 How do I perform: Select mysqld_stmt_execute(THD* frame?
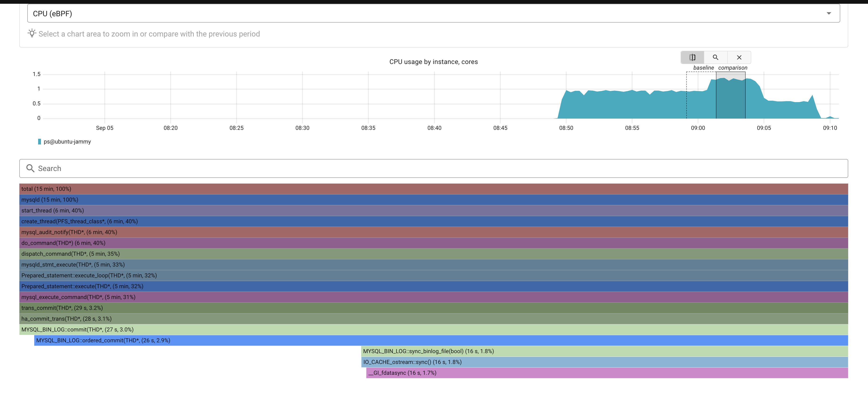pos(433,265)
